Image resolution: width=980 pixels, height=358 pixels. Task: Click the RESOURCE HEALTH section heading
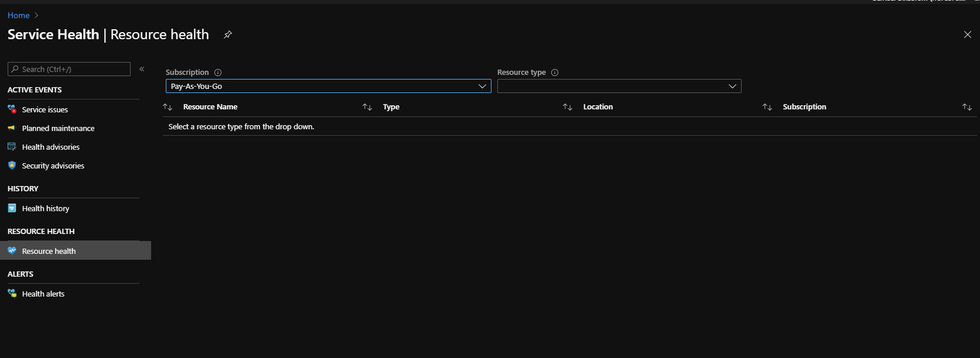click(41, 231)
